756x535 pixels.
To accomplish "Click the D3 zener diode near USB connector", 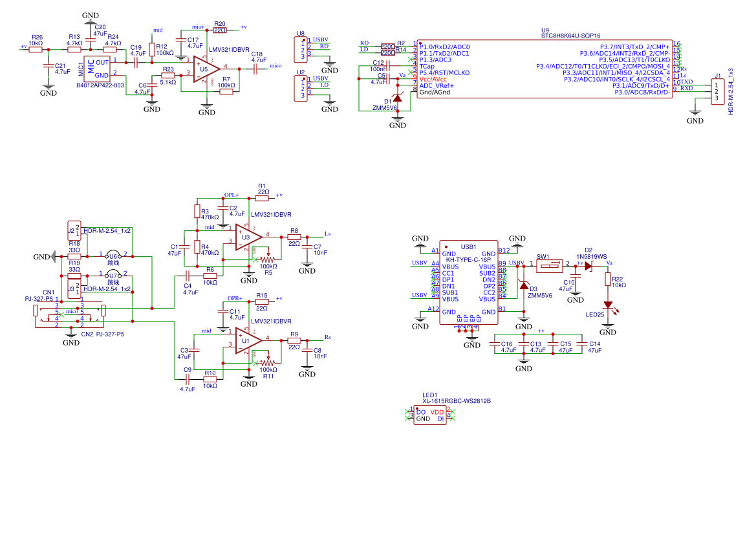I will pos(524,286).
